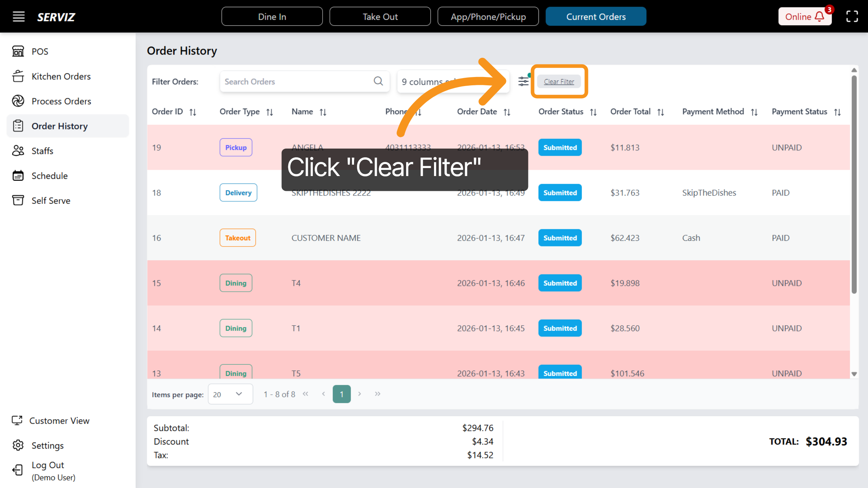Click the Clear Filter link
Screen dimensions: 868x488
[559, 82]
